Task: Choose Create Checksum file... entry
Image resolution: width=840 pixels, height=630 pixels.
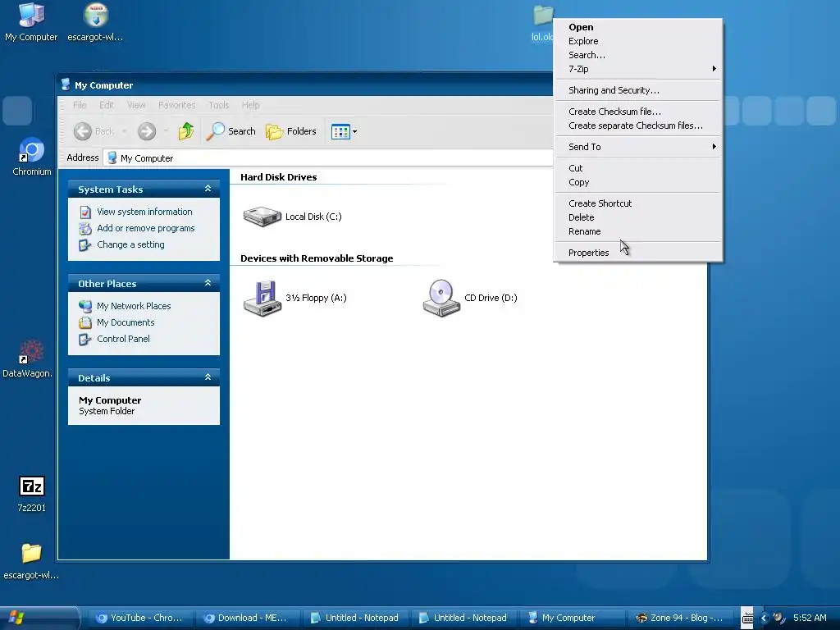Action: point(637,112)
